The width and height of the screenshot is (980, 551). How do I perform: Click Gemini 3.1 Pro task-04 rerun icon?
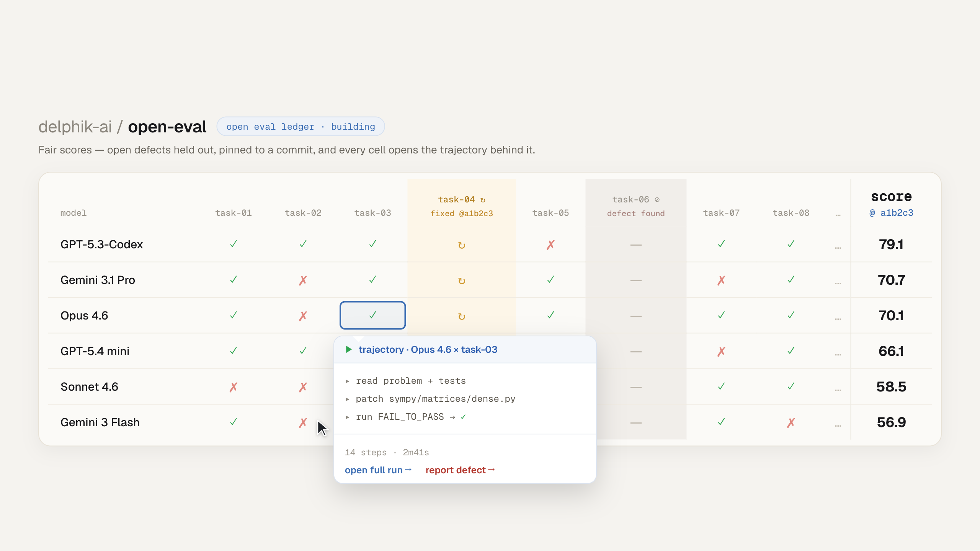tap(462, 280)
